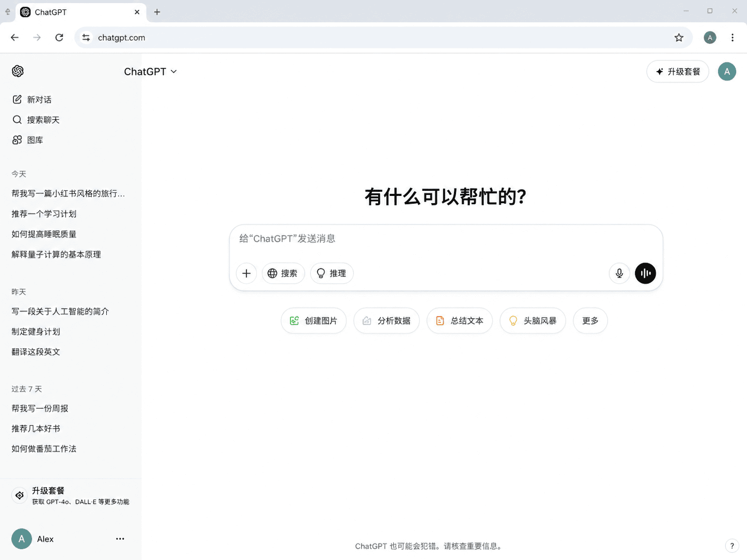The height and width of the screenshot is (560, 747).
Task: Open the help question mark button
Action: pyautogui.click(x=732, y=546)
